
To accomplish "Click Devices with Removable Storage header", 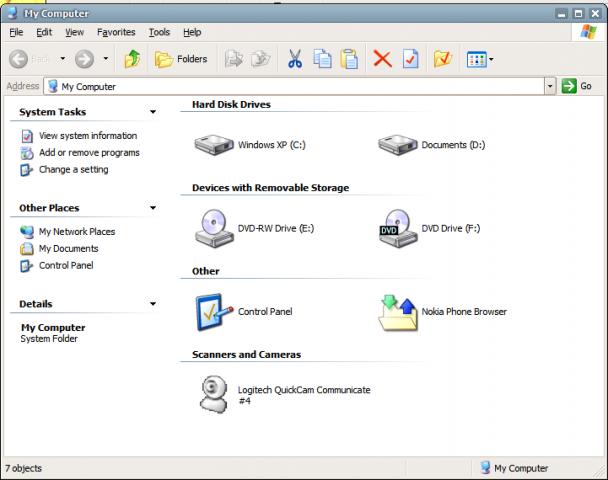I will pyautogui.click(x=271, y=188).
